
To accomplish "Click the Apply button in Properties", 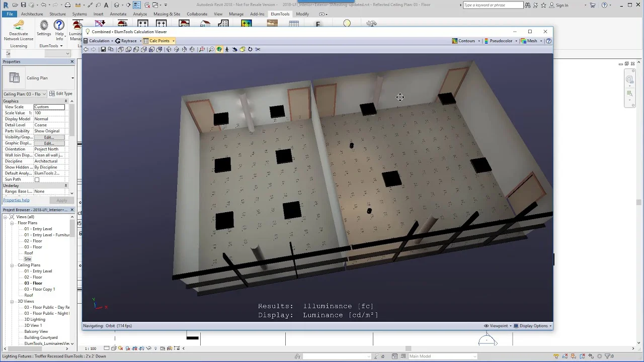I will coord(62,200).
